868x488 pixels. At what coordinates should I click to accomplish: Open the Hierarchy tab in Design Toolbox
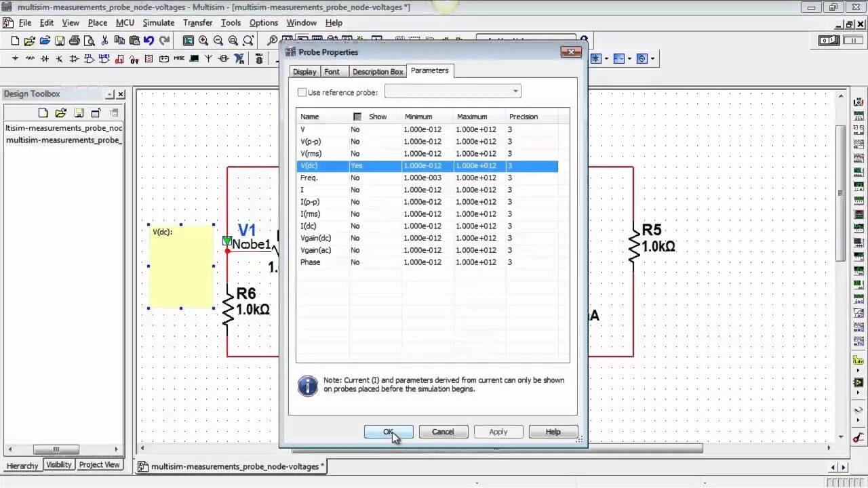(22, 466)
